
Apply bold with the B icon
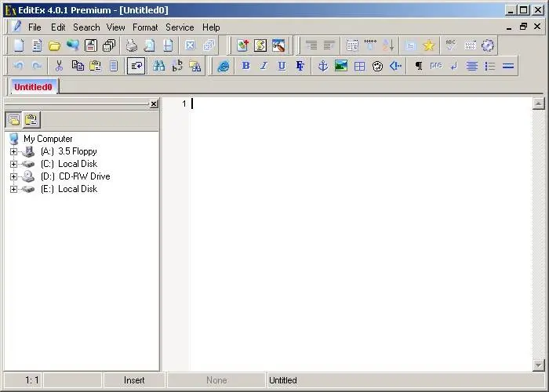[x=245, y=66]
